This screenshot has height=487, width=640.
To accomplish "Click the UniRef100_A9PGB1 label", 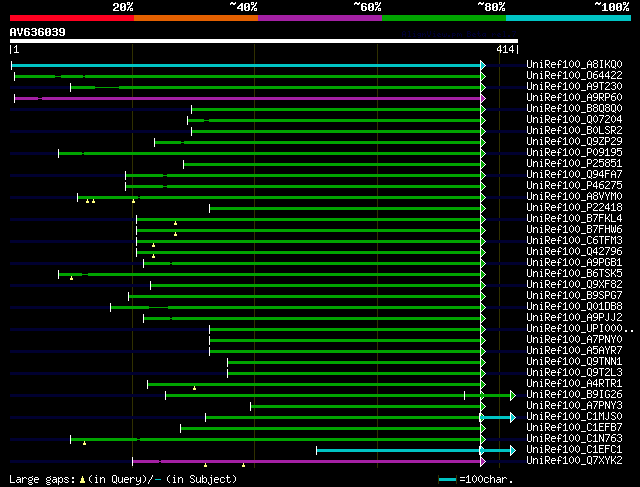I will click(574, 263).
